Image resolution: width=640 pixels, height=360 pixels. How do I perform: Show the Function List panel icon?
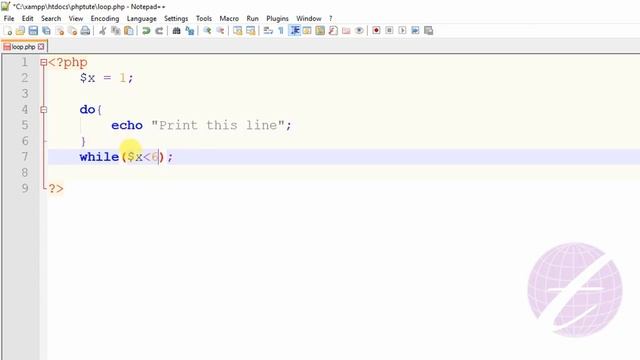tap(333, 31)
